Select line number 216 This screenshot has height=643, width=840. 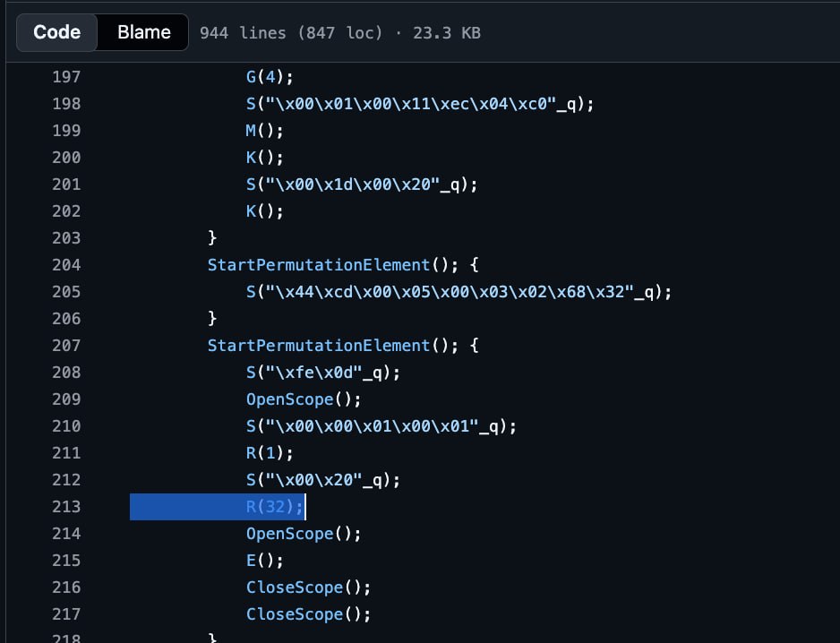coord(66,587)
